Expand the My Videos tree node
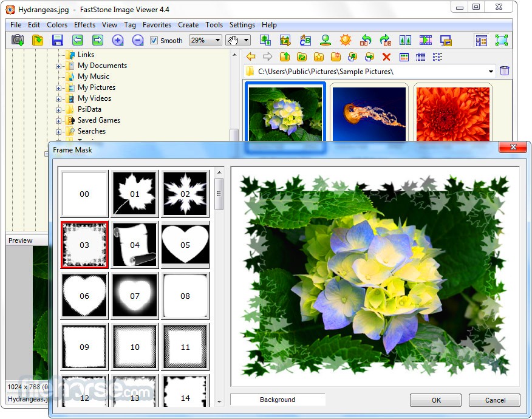 58,99
